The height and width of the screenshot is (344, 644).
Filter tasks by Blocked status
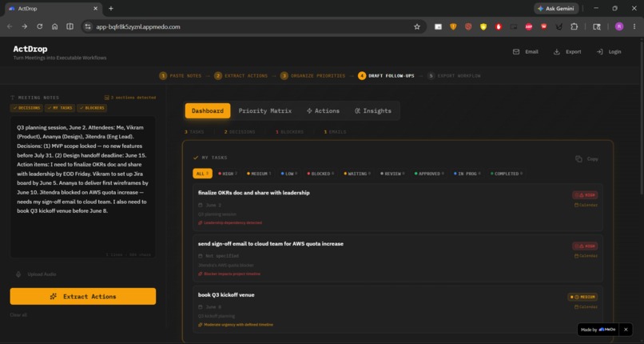click(320, 174)
